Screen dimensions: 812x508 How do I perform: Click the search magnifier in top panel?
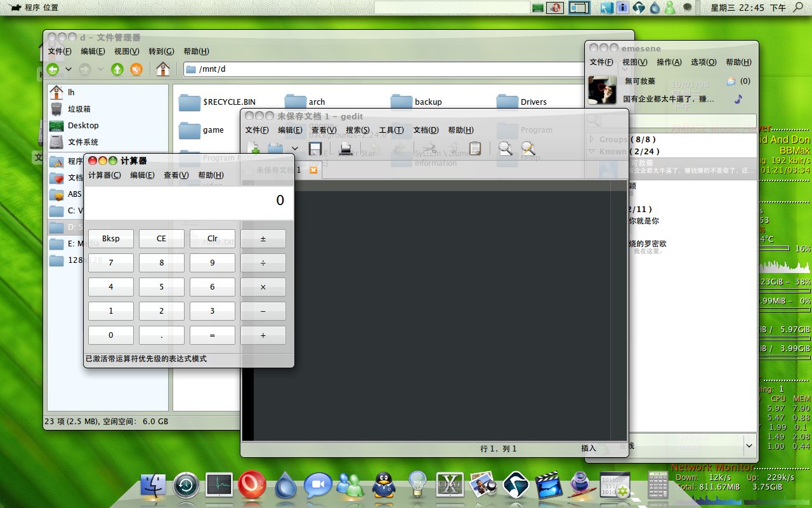point(798,8)
